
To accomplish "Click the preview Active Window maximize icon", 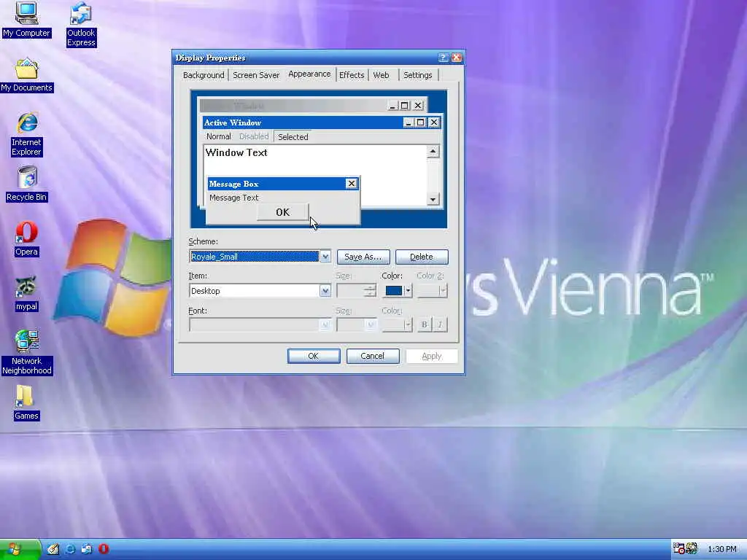I will coord(421,122).
